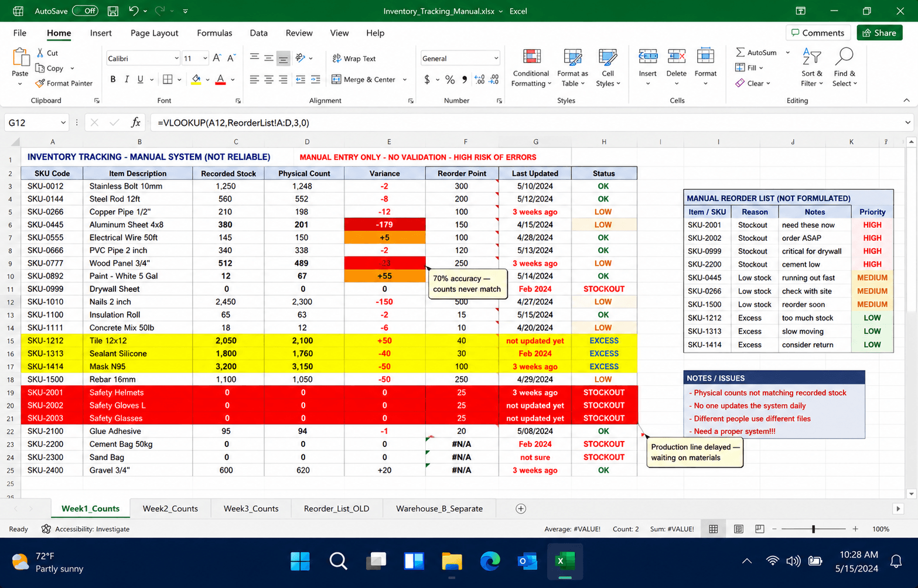Click the Save icon in title bar

tap(112, 11)
